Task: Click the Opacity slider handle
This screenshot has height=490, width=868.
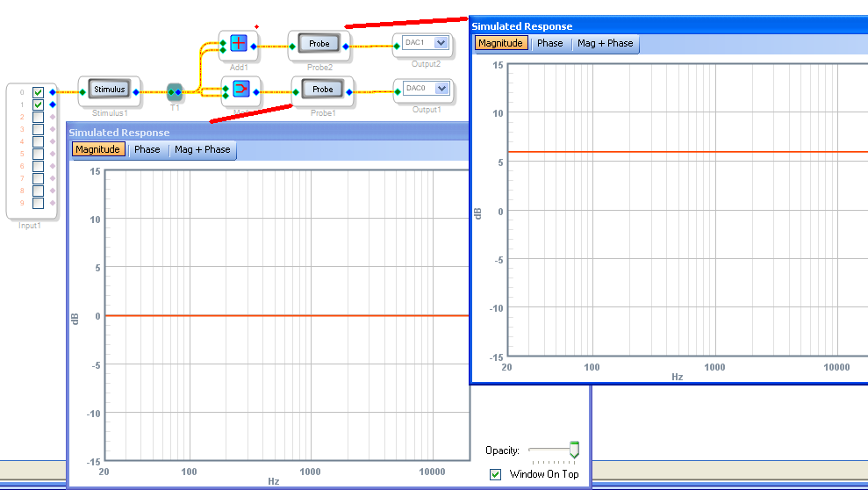Action: [574, 450]
